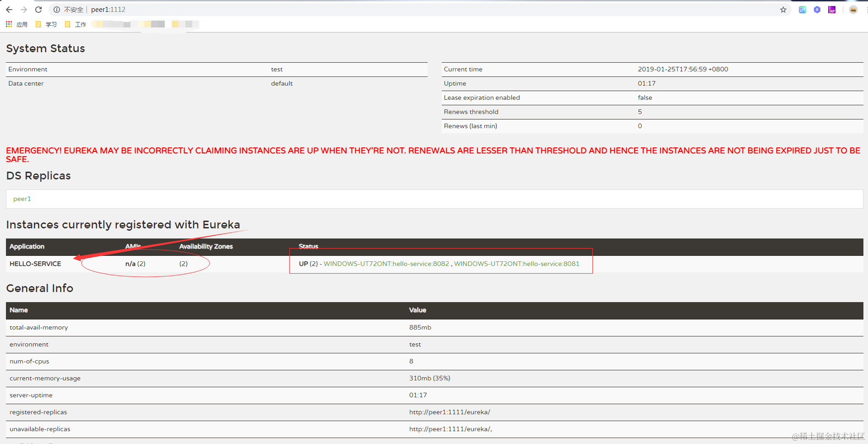Open the hello-service:8082 instance link
Screen dimensions: 868x444
tap(386, 264)
